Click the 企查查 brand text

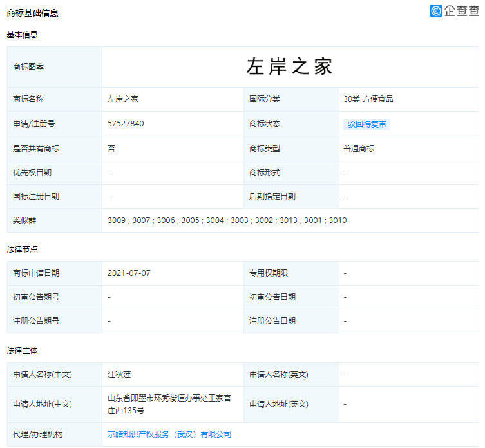462,11
